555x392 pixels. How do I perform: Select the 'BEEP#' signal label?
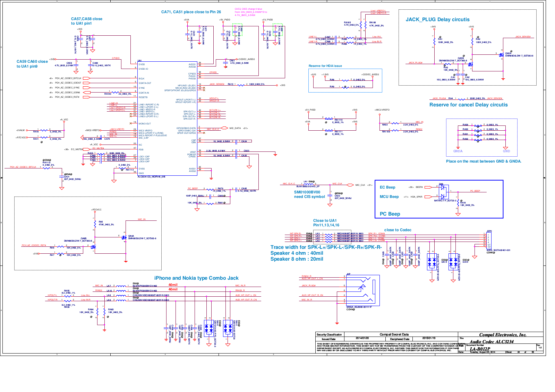(x=419, y=187)
